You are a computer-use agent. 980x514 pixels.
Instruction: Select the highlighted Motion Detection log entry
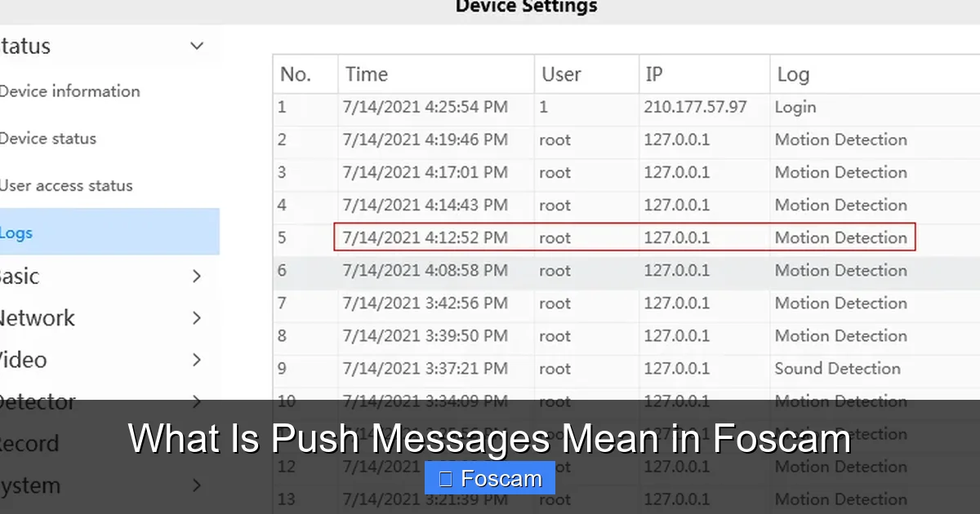626,237
